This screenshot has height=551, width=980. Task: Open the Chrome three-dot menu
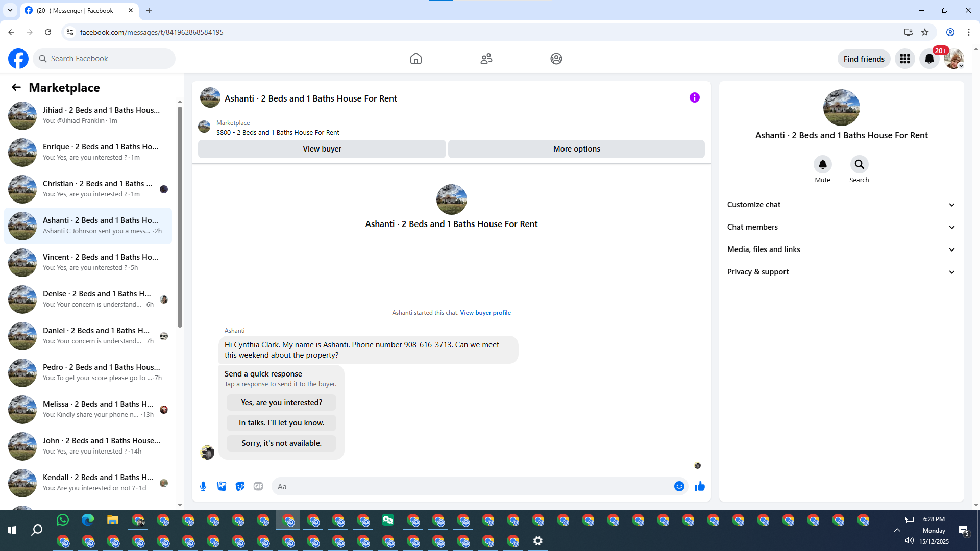(969, 32)
